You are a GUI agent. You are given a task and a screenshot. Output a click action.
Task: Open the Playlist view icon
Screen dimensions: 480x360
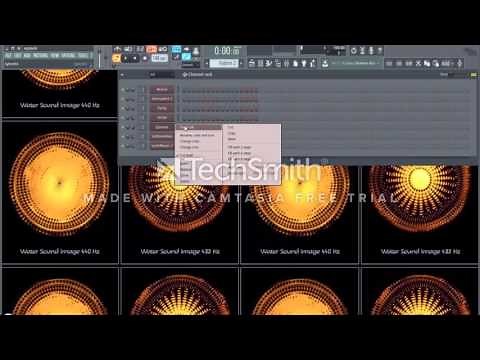click(252, 63)
